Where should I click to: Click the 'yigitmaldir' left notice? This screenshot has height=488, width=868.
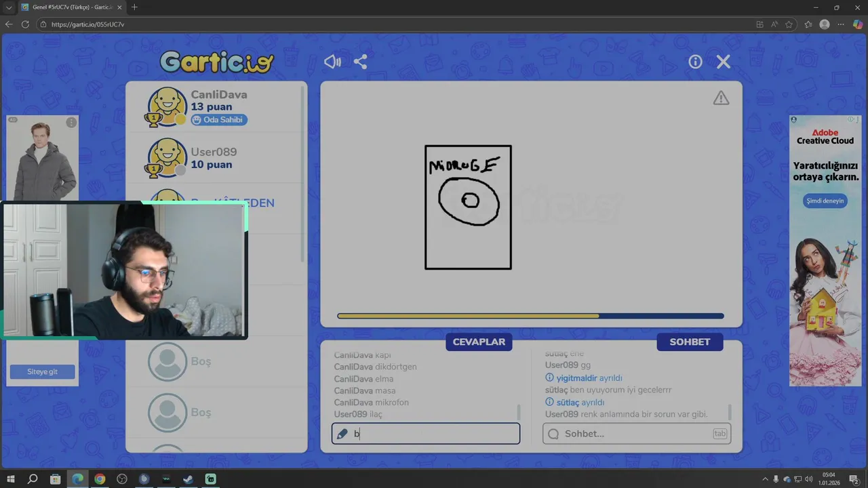pyautogui.click(x=584, y=378)
